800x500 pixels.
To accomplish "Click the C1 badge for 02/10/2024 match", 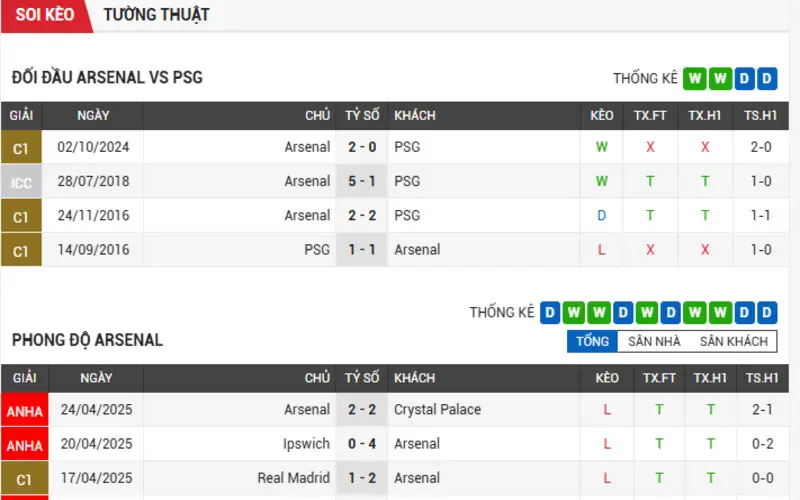I will point(21,147).
